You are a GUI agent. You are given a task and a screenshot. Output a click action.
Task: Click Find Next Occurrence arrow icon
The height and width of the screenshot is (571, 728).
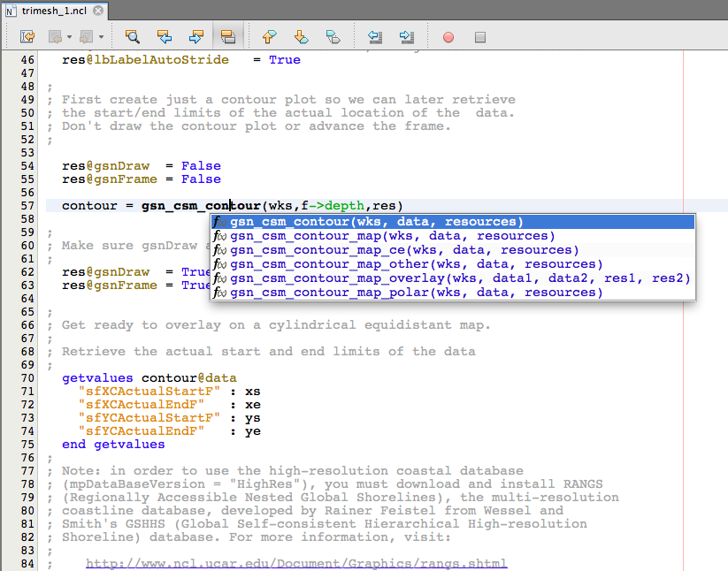(195, 37)
